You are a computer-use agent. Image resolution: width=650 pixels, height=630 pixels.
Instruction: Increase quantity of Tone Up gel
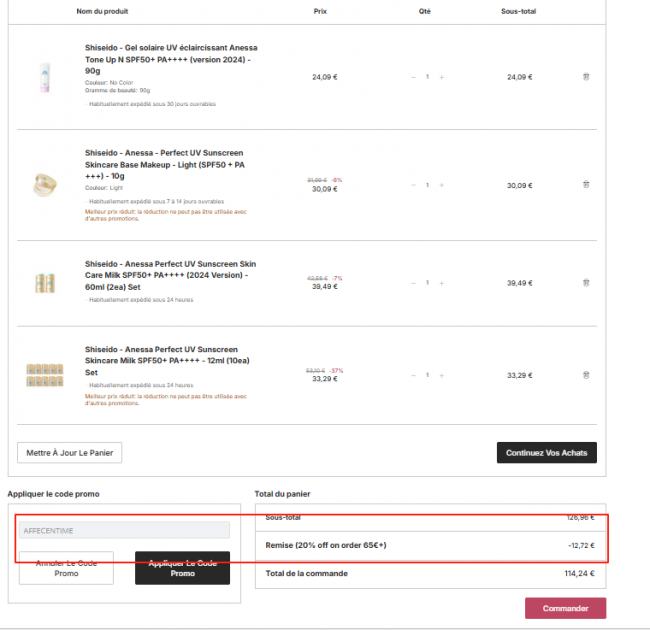[441, 76]
